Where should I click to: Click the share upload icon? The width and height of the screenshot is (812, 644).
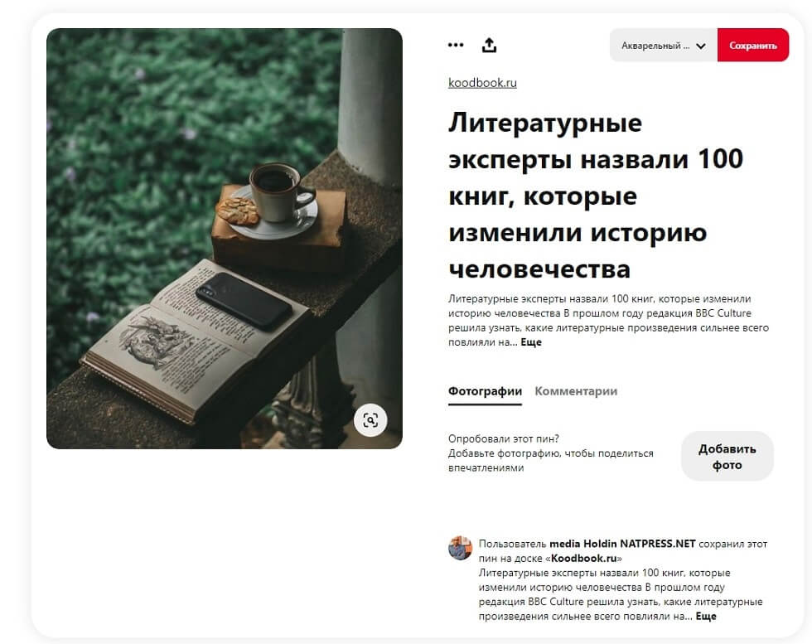489,45
